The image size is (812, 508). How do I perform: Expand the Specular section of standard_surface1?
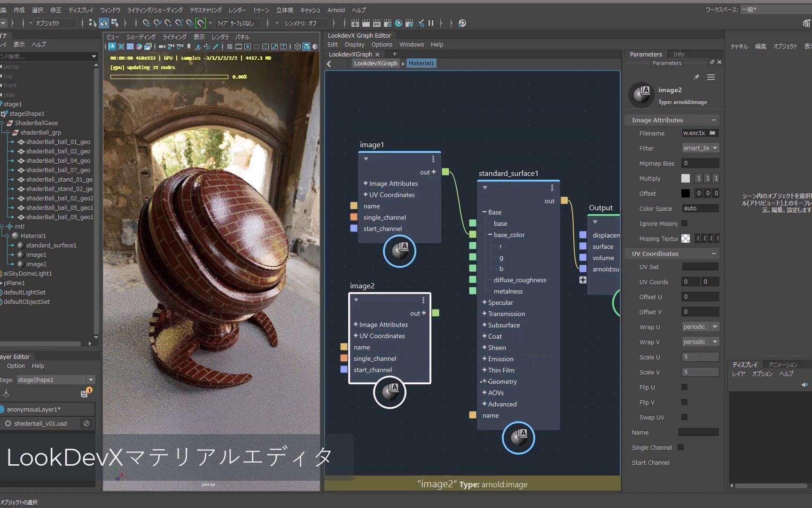click(484, 302)
